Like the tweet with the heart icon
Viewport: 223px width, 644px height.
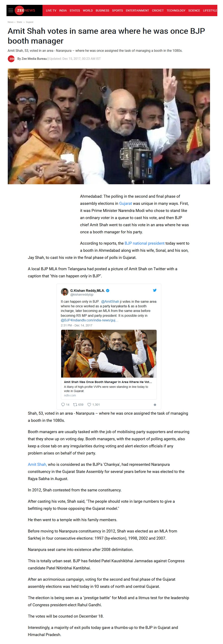(89, 405)
